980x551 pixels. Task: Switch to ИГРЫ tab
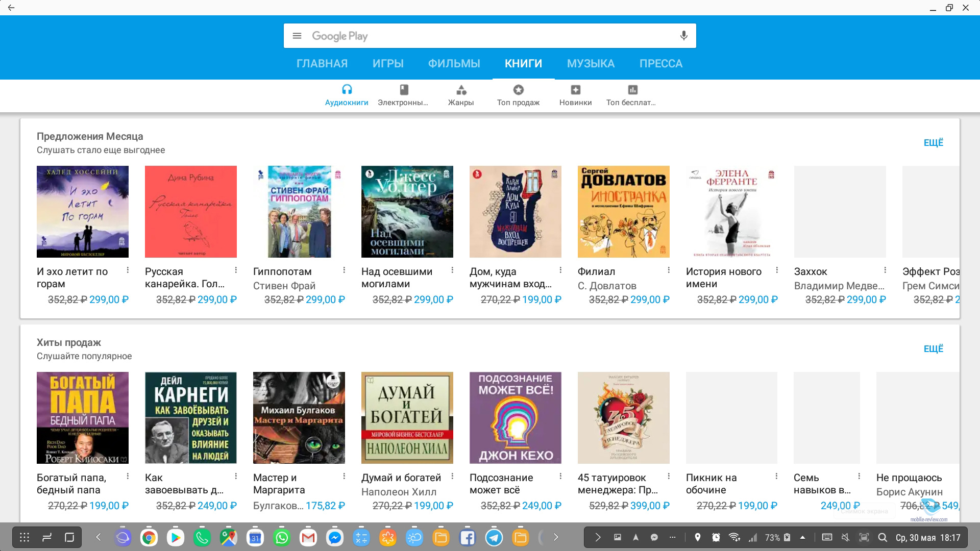[388, 64]
